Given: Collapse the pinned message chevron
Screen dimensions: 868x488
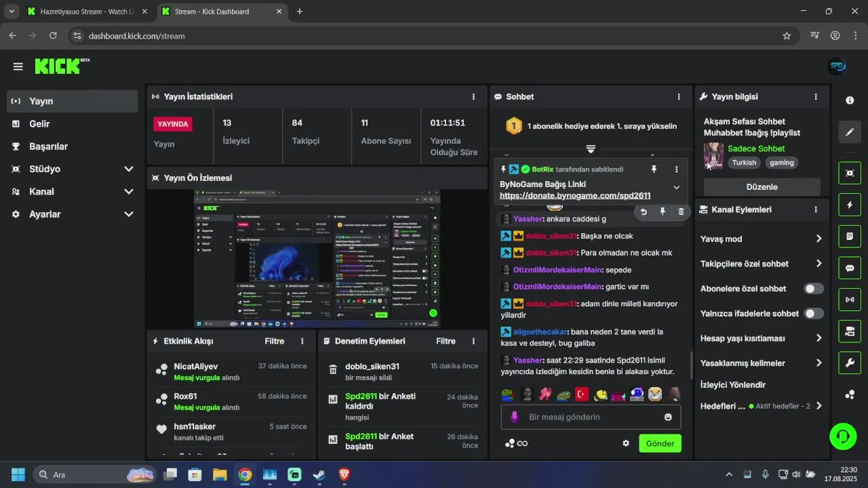Looking at the screenshot, I should 676,187.
